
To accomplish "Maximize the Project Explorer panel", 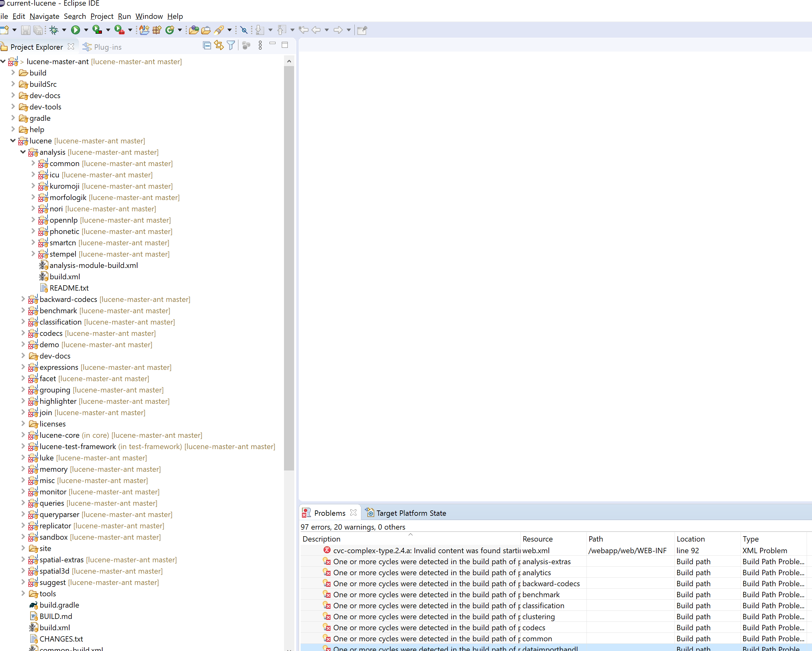I will tap(285, 45).
